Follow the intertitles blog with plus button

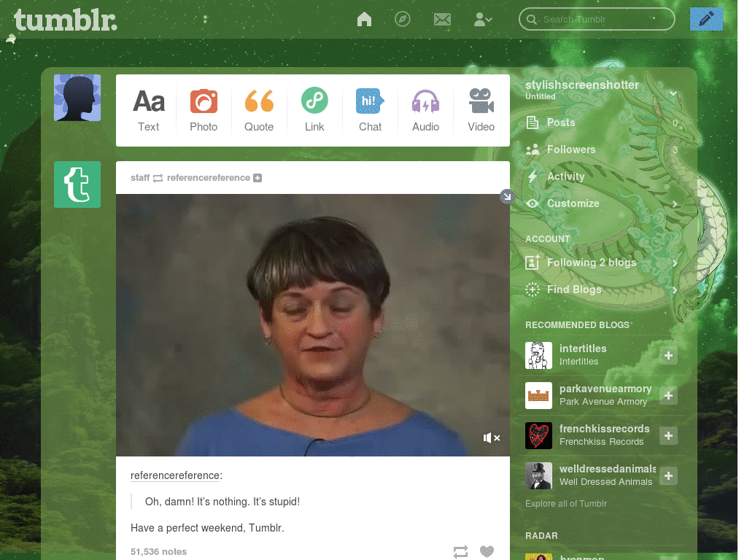coord(668,355)
